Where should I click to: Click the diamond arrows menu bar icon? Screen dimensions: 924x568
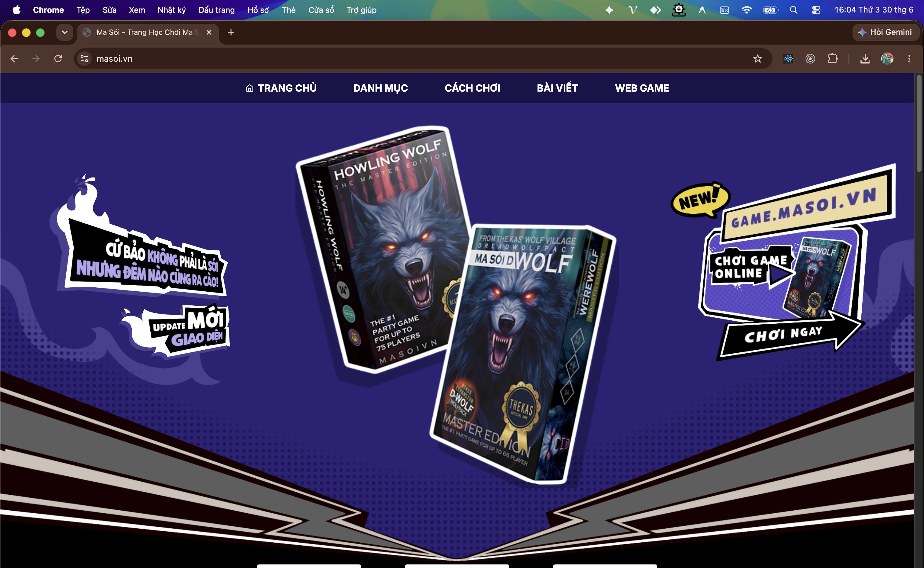655,10
